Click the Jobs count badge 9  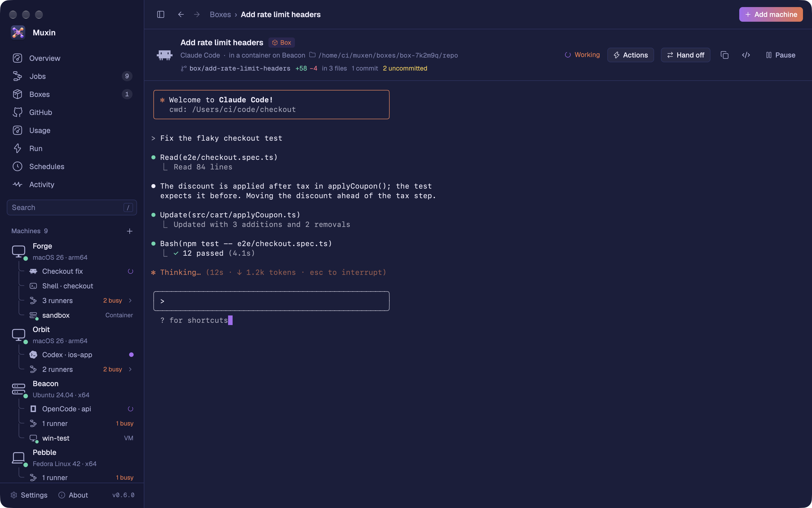pyautogui.click(x=127, y=76)
